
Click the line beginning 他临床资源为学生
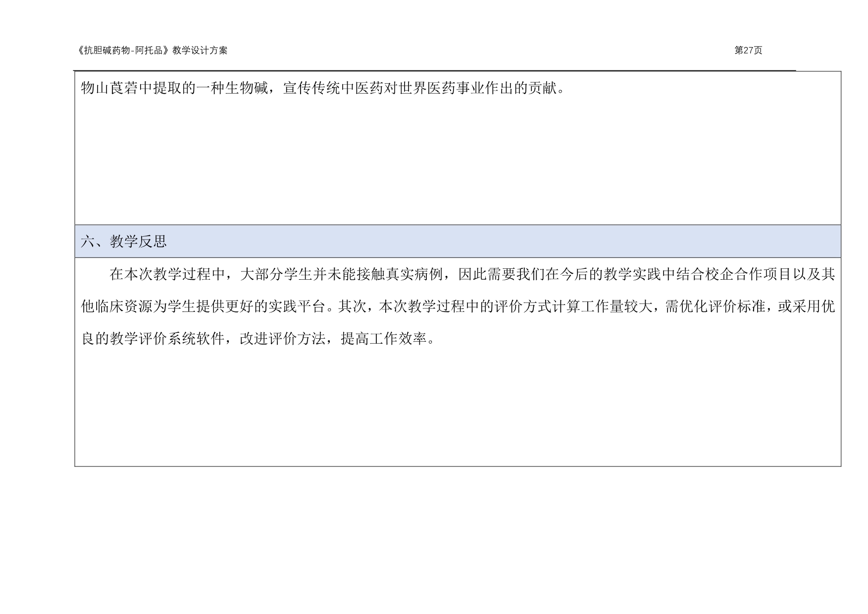(458, 307)
